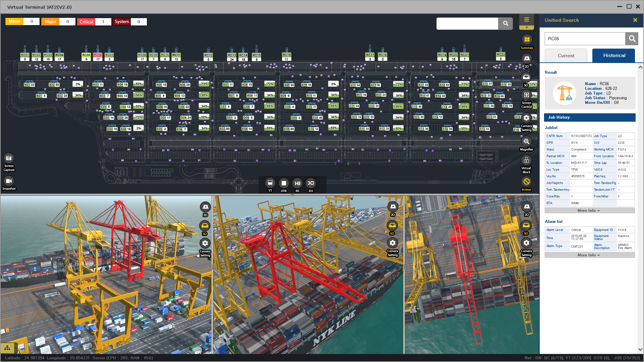This screenshot has width=644, height=362.
Task: Select the Historical tab
Action: tap(614, 56)
